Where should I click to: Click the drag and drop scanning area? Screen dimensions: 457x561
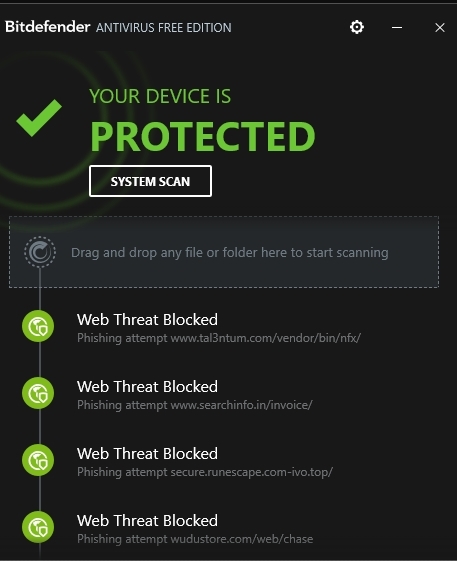(224, 252)
